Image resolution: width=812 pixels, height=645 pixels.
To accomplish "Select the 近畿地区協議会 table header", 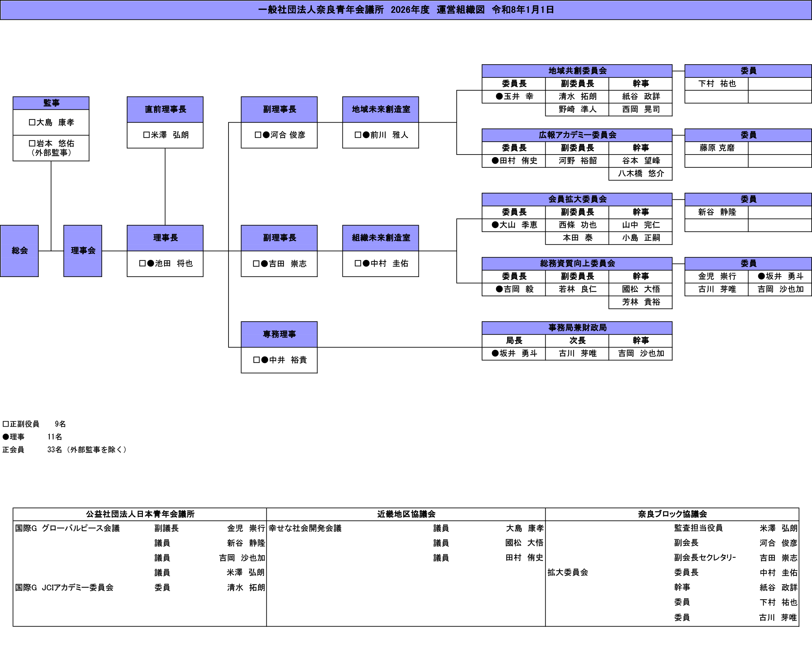I will tap(406, 514).
